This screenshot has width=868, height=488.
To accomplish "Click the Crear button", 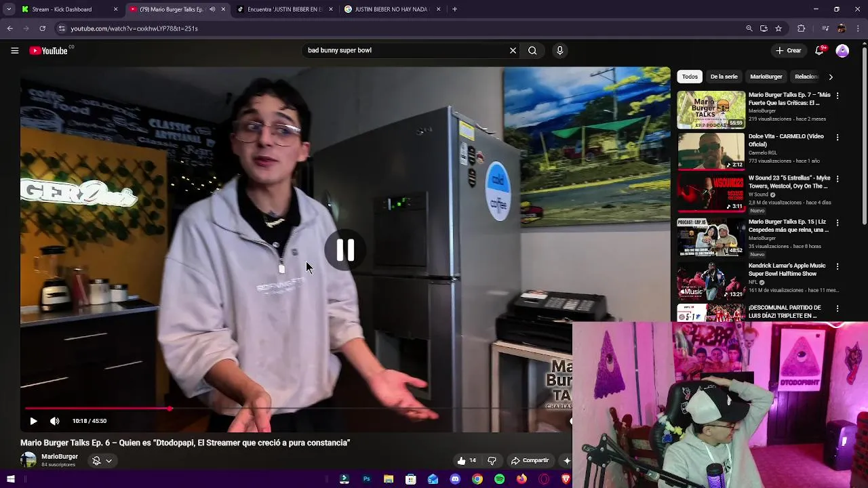I will (x=789, y=50).
